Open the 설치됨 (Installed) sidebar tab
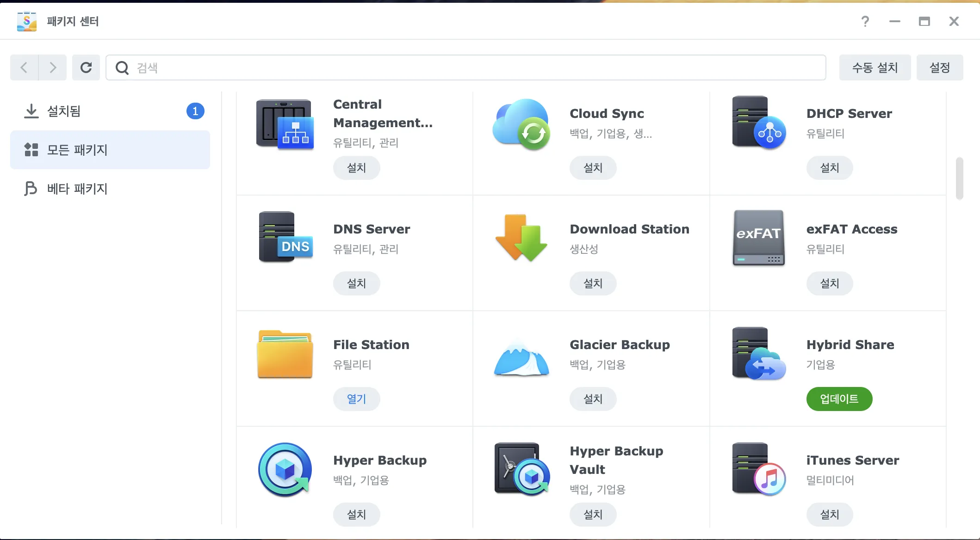Viewport: 980px width, 540px height. coord(110,111)
